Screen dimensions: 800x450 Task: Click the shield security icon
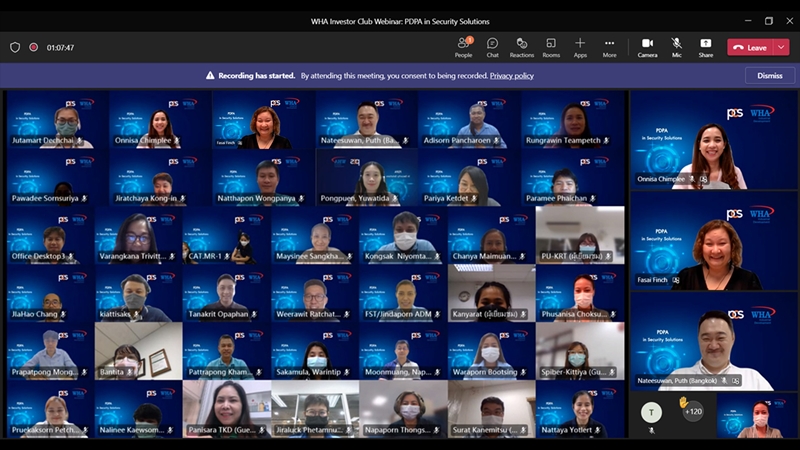click(15, 47)
